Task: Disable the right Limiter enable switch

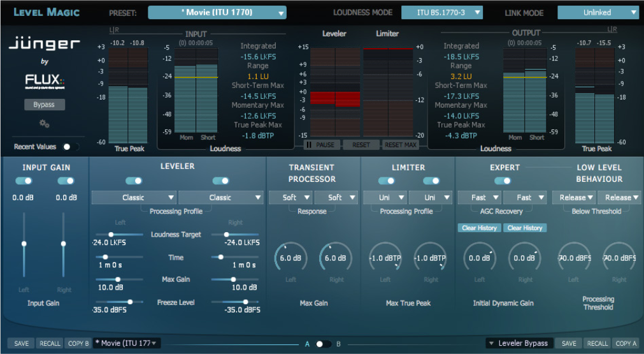Action: 431,181
